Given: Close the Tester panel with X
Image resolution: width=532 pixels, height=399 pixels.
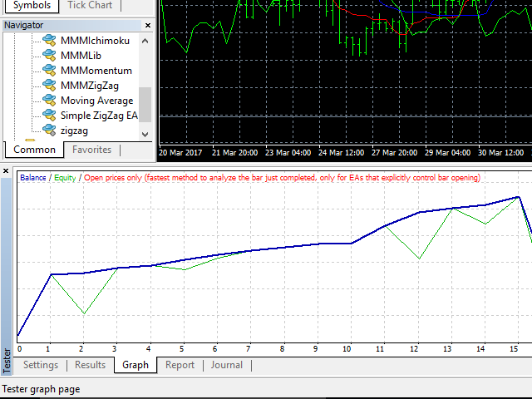Looking at the screenshot, I should [x=7, y=171].
